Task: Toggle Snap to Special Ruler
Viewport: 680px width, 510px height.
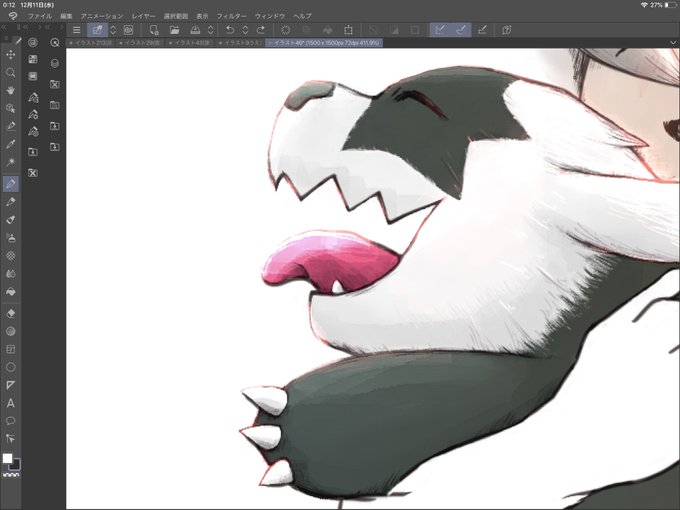Action: tap(461, 30)
